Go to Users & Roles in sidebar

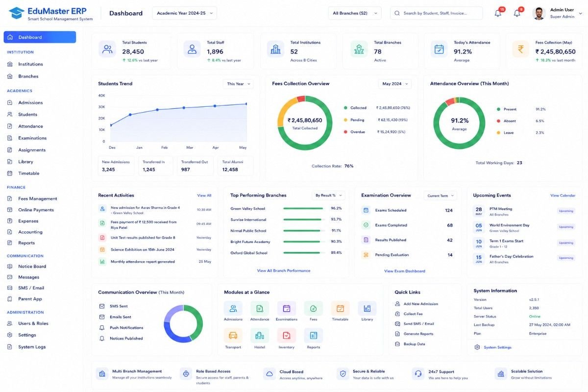click(x=32, y=323)
